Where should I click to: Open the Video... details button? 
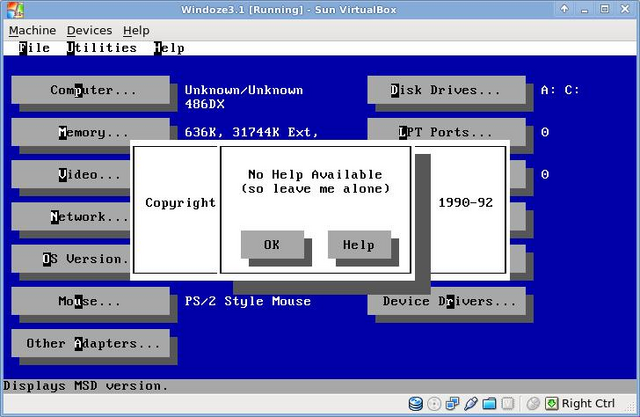coord(71,174)
